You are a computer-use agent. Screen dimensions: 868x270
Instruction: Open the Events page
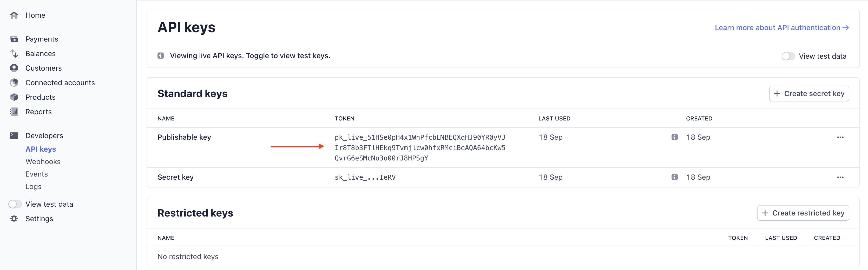tap(36, 174)
